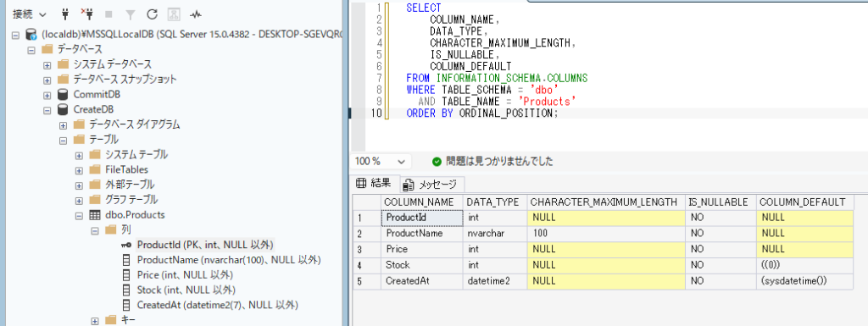Click the grey Stop square icon

(x=108, y=14)
